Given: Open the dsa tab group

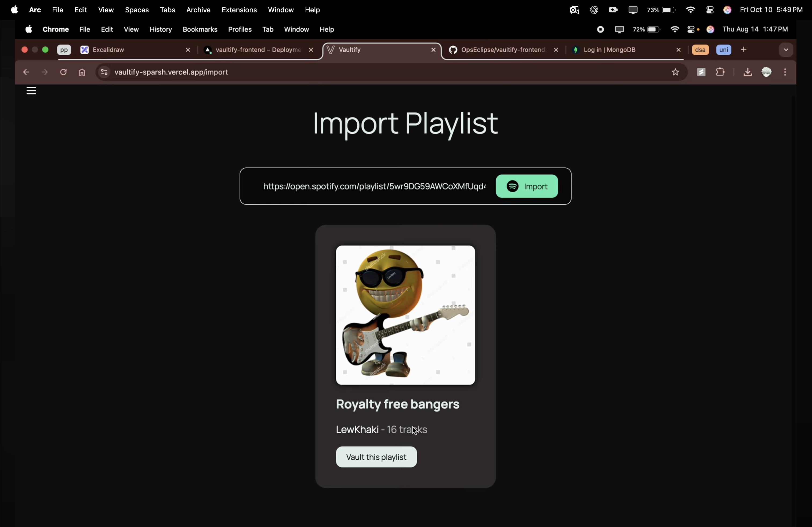Looking at the screenshot, I should [700, 50].
